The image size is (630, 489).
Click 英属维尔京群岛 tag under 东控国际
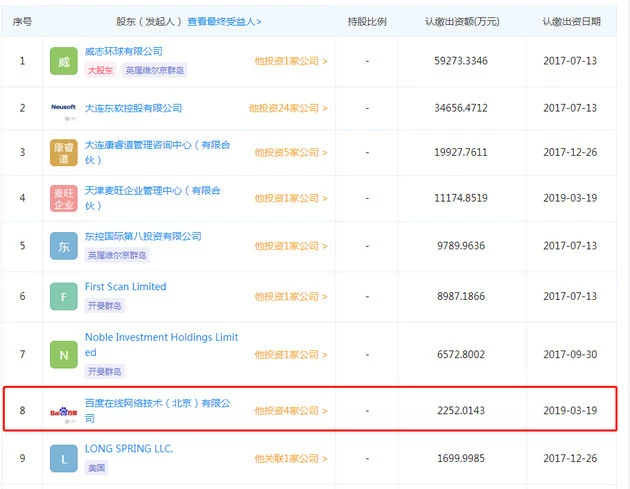(117, 255)
